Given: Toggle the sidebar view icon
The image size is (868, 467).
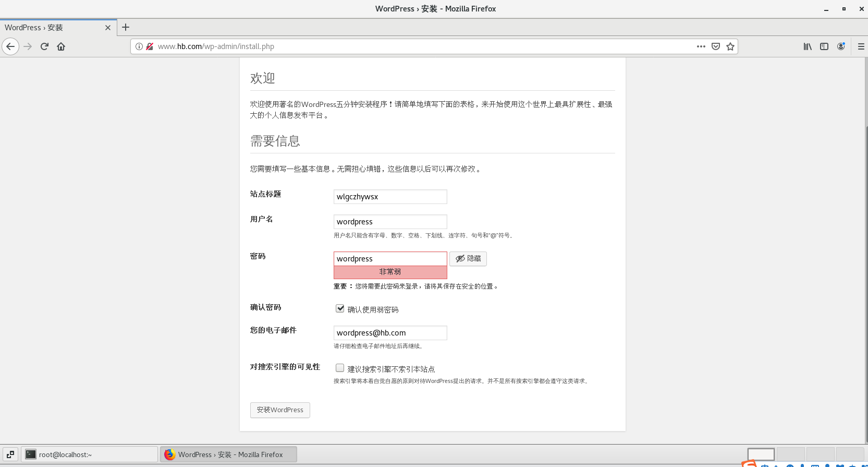Looking at the screenshot, I should 824,46.
